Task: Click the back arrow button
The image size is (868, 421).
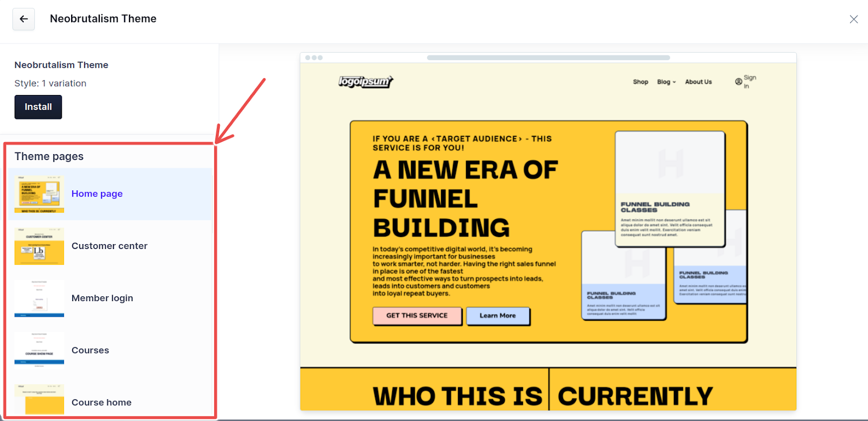Action: [24, 19]
